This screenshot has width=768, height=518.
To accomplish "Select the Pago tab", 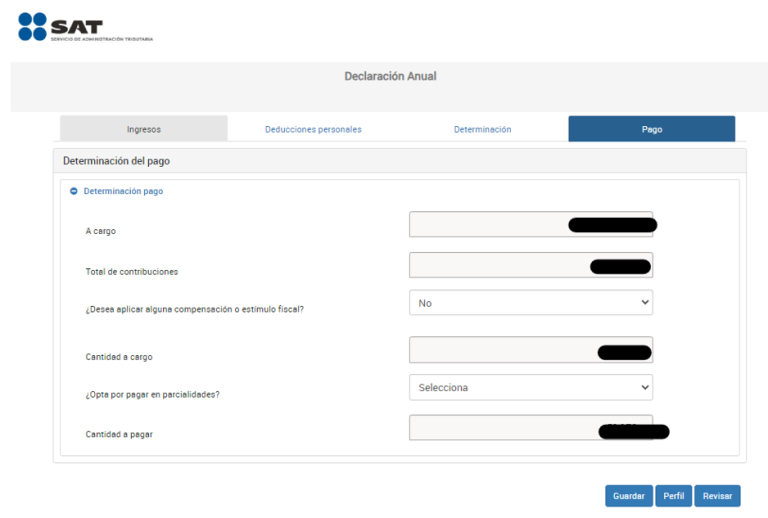I will 651,129.
